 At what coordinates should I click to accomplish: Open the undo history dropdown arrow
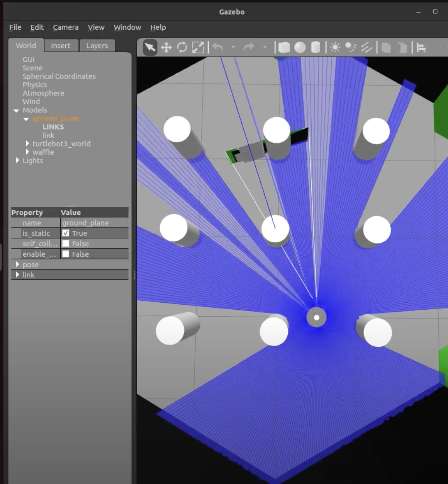[x=233, y=47]
